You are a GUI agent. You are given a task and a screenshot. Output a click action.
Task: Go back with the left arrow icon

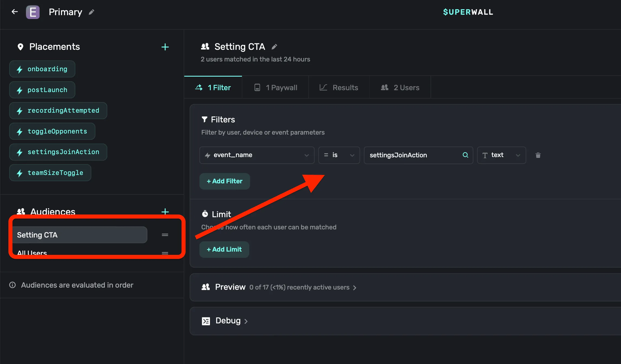point(15,12)
